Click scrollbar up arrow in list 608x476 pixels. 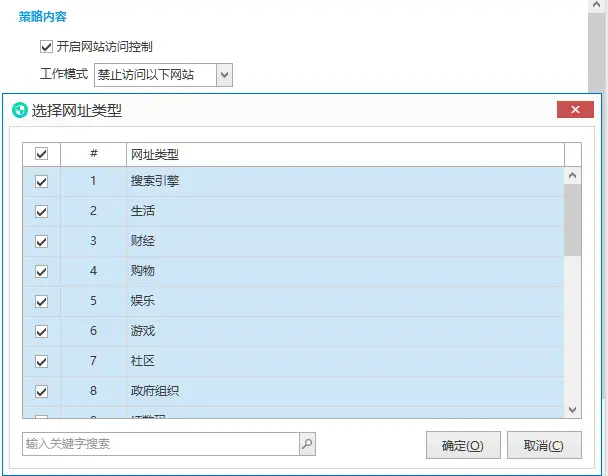573,175
